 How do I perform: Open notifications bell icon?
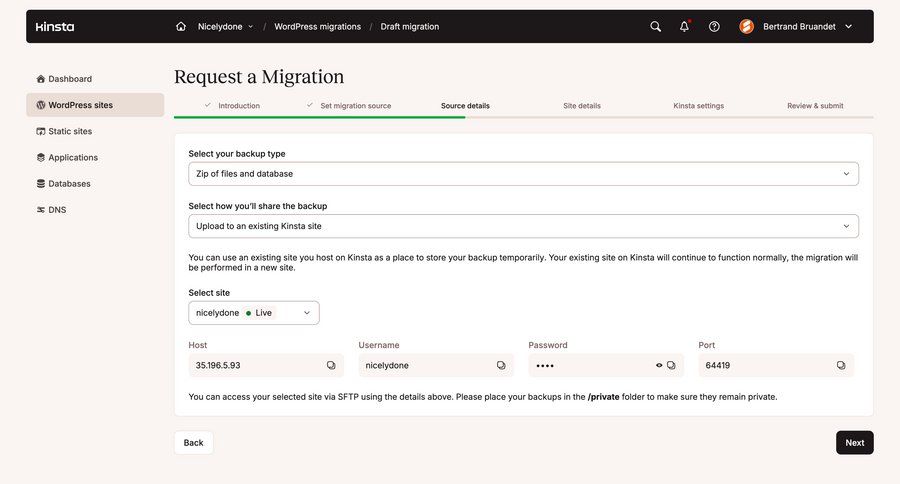pos(684,27)
